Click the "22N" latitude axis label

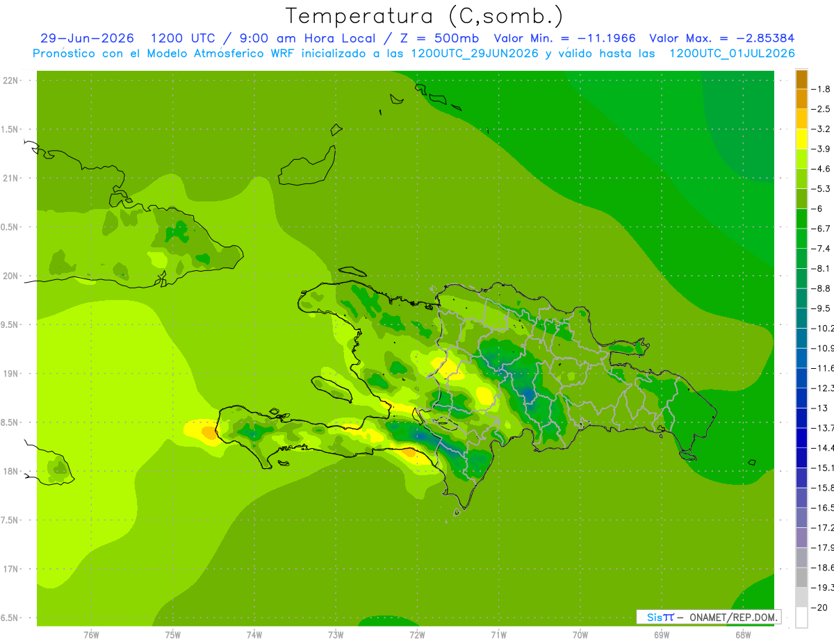(x=12, y=81)
